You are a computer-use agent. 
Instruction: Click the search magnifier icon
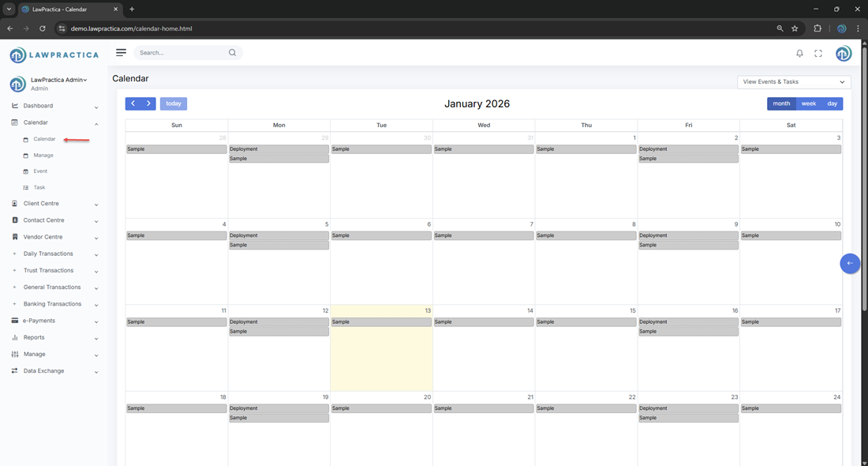[x=232, y=53]
